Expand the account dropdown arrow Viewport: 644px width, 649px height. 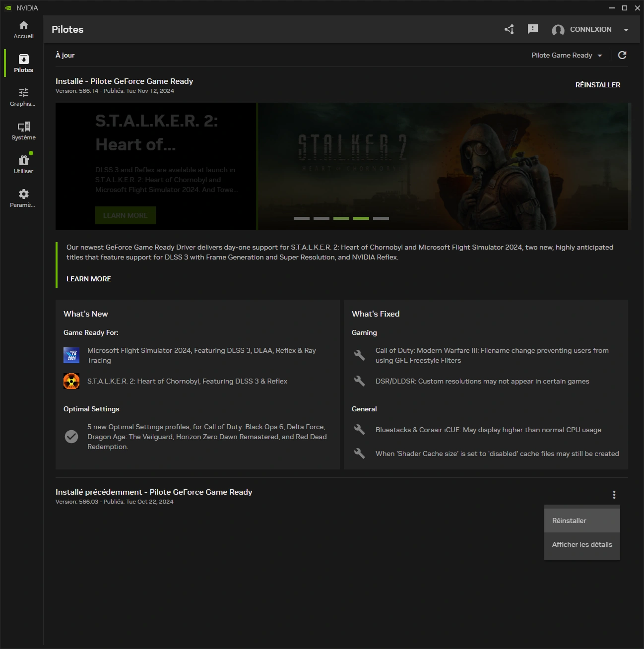tap(626, 30)
